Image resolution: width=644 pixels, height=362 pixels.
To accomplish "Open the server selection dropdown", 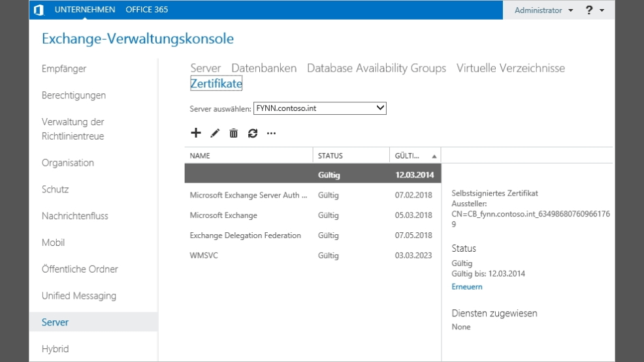I will [319, 108].
